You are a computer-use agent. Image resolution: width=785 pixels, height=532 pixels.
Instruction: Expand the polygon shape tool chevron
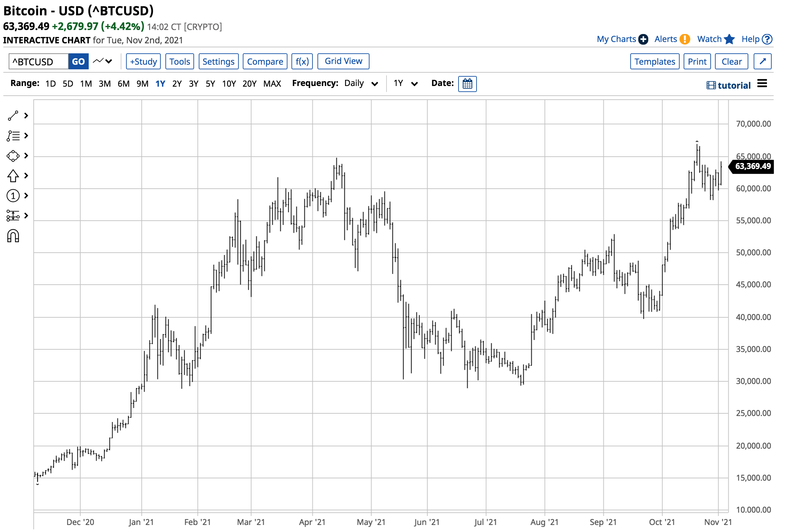click(26, 156)
